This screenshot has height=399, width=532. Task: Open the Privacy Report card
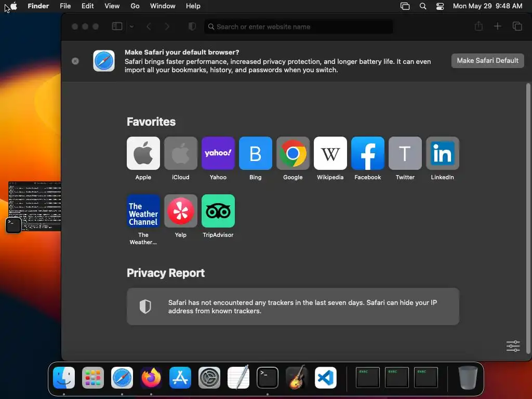[293, 307]
